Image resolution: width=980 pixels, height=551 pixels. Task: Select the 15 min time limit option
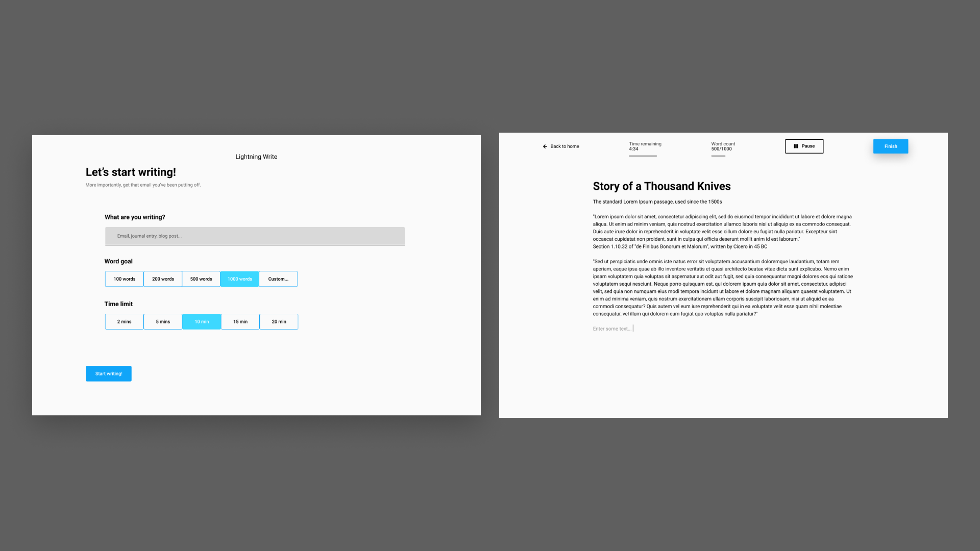coord(240,321)
